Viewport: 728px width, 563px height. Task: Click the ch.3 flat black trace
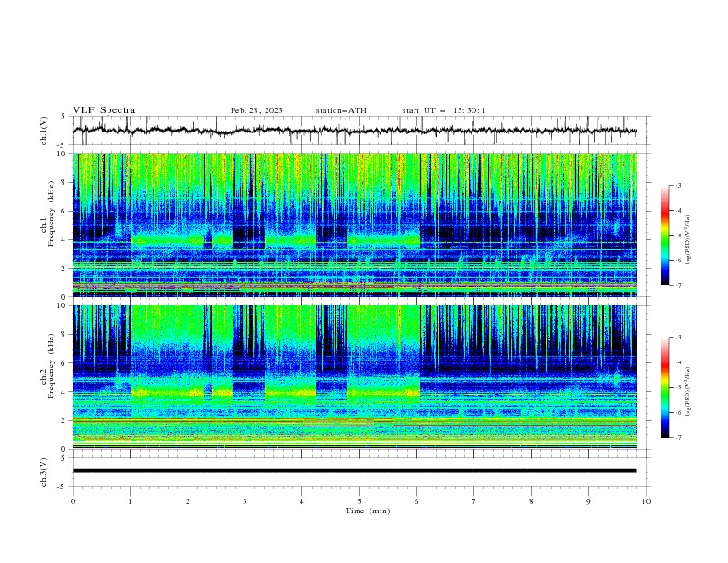pyautogui.click(x=354, y=471)
